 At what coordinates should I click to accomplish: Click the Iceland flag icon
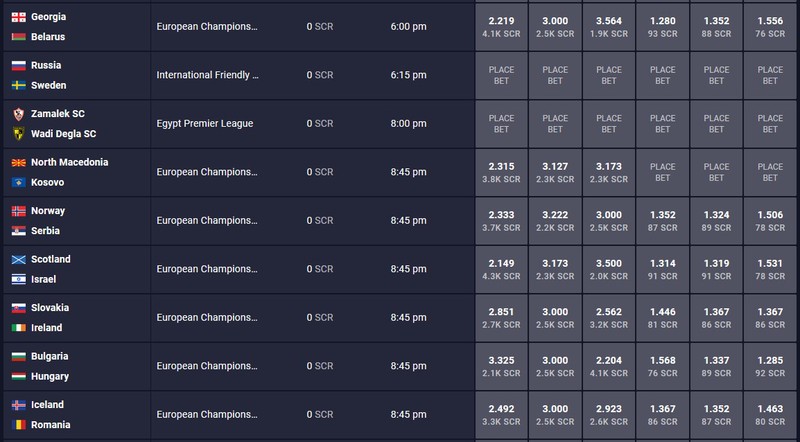pos(19,405)
